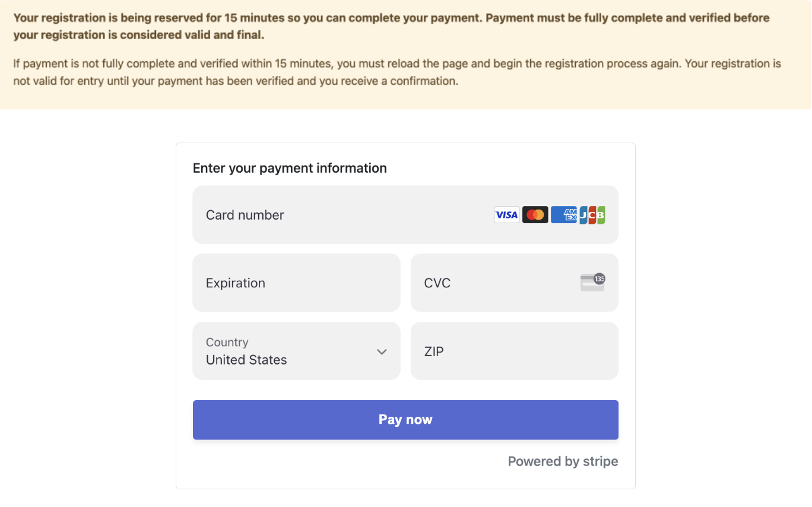Click the paragraph about reloading the page

(x=397, y=72)
